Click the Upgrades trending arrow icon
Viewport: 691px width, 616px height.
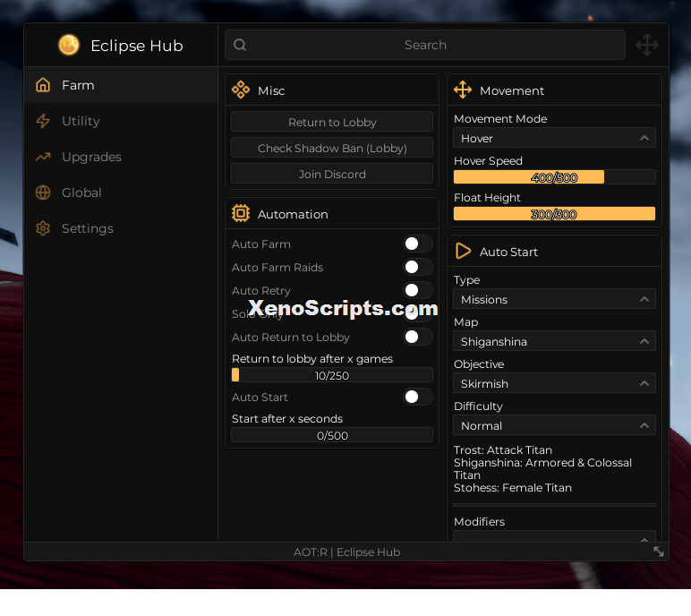click(43, 157)
